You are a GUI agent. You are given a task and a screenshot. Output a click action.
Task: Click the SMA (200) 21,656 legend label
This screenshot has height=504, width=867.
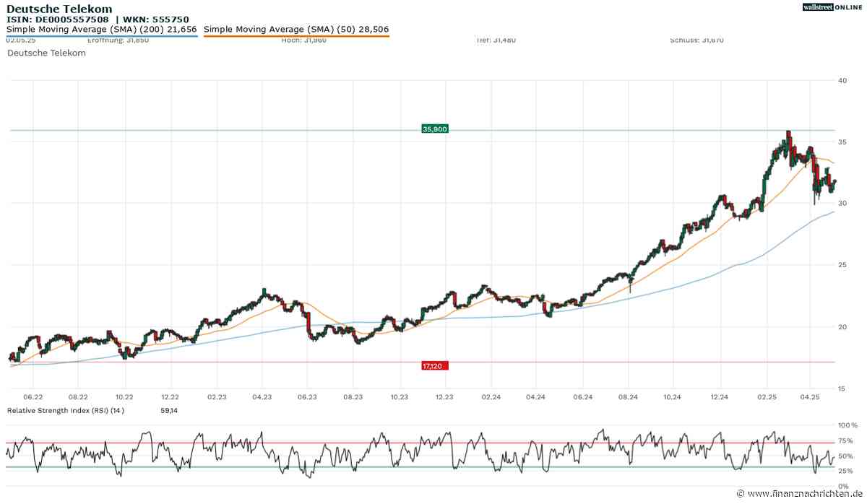102,30
